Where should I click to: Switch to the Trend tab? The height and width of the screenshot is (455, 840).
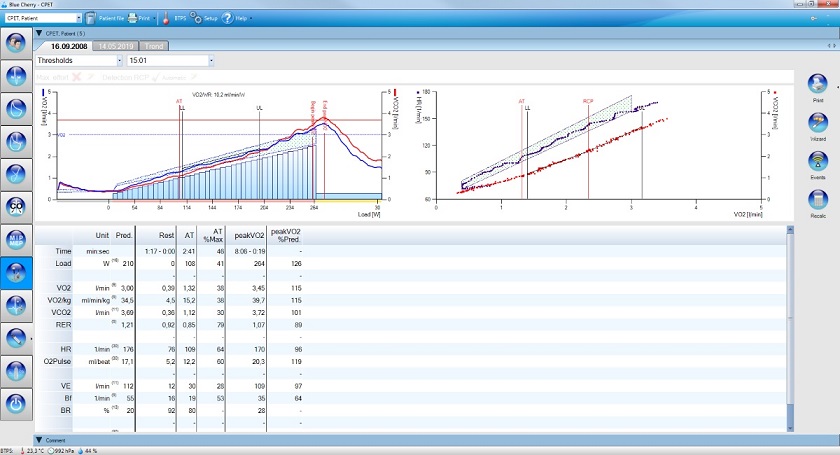tap(154, 46)
